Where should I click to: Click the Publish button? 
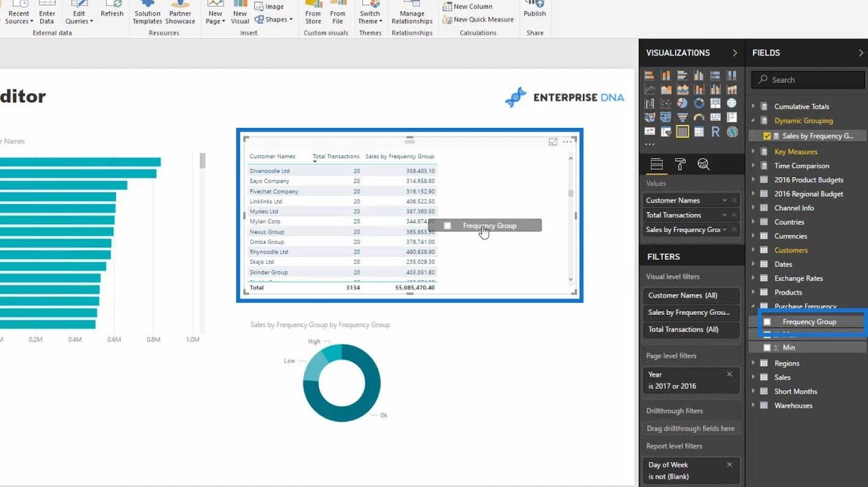pos(535,10)
